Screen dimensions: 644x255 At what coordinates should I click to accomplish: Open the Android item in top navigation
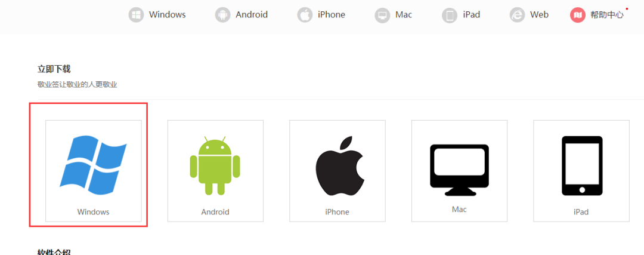click(252, 15)
